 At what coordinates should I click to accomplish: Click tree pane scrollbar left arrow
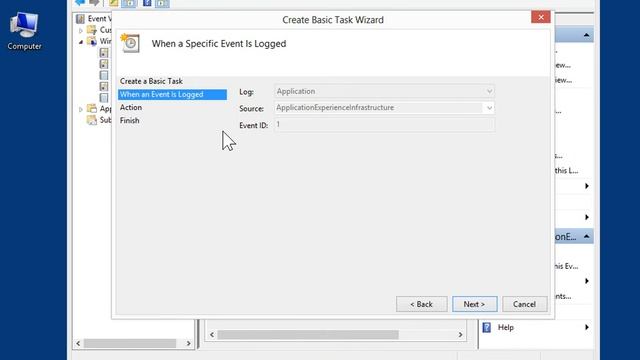78,343
